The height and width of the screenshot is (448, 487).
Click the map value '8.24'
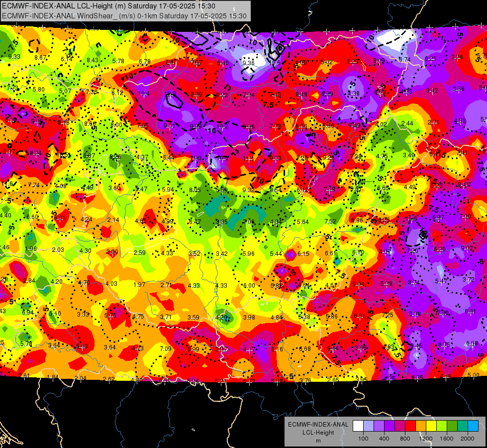(x=36, y=153)
